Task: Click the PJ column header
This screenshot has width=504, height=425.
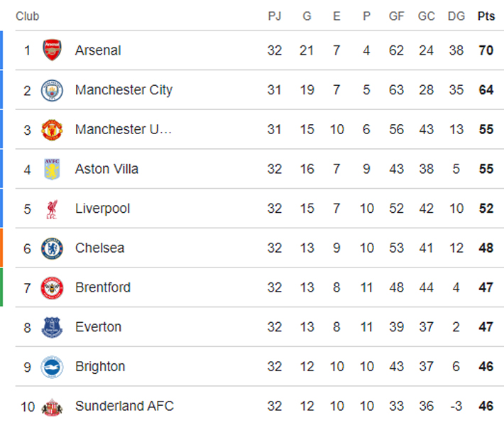Action: [275, 16]
